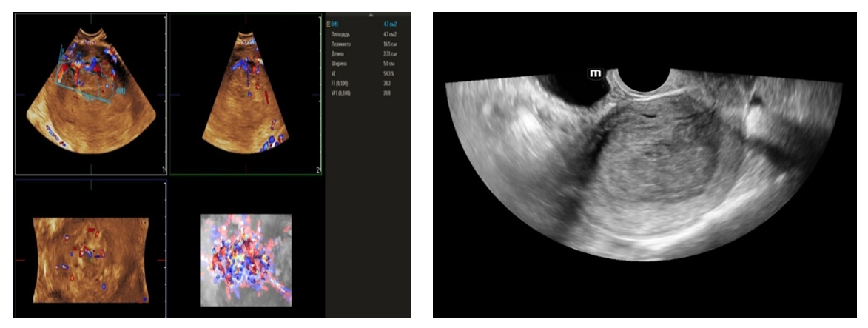Click the grayscale transvaginal ultrasound image
This screenshot has width=868, height=328.
(644, 178)
